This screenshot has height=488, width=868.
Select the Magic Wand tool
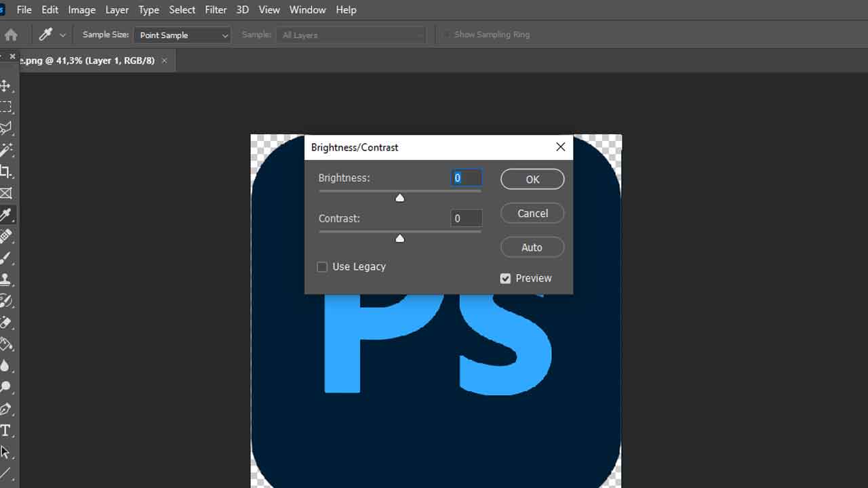[5, 150]
